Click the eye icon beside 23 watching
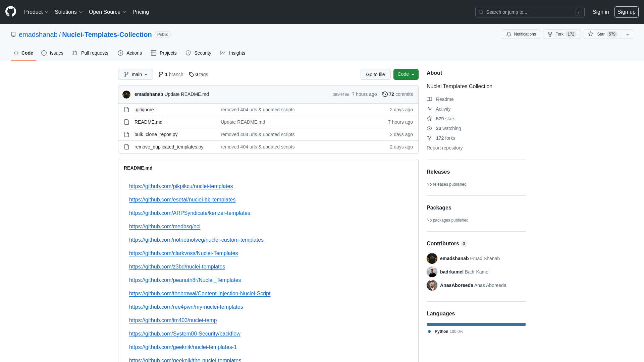 pyautogui.click(x=429, y=128)
